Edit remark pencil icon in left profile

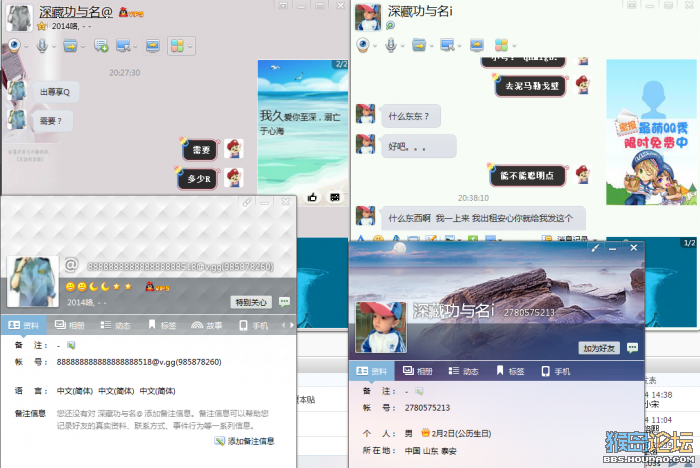[x=71, y=345]
